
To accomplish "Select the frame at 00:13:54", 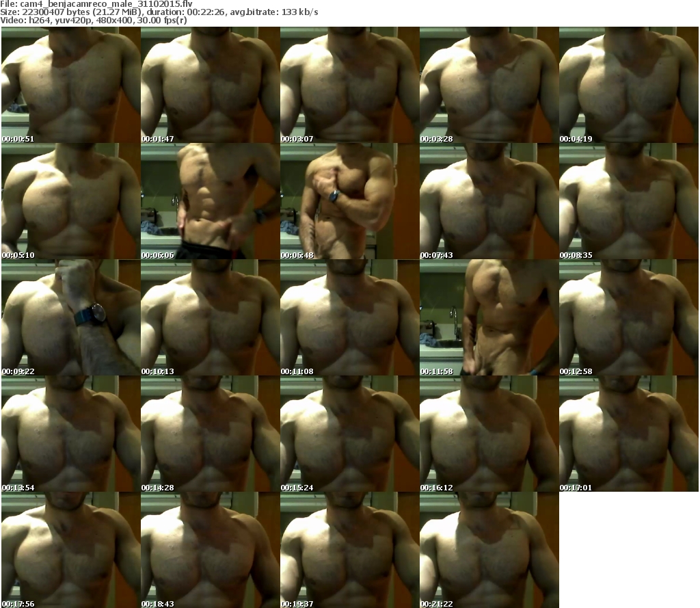I will tap(71, 434).
